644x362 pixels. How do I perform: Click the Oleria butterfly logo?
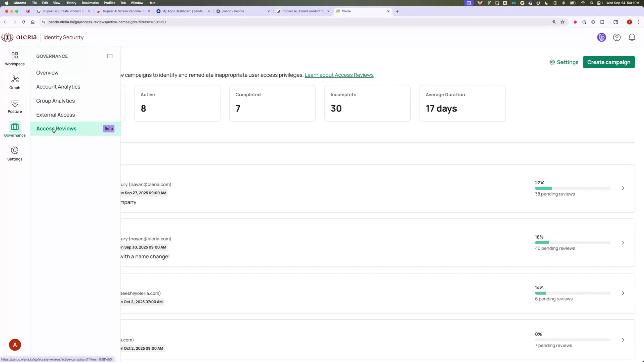[x=7, y=37]
